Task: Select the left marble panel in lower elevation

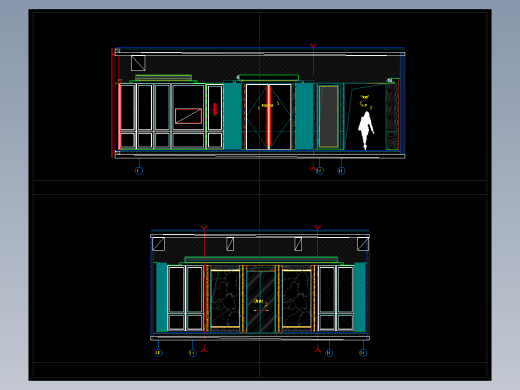Action: coord(225,299)
